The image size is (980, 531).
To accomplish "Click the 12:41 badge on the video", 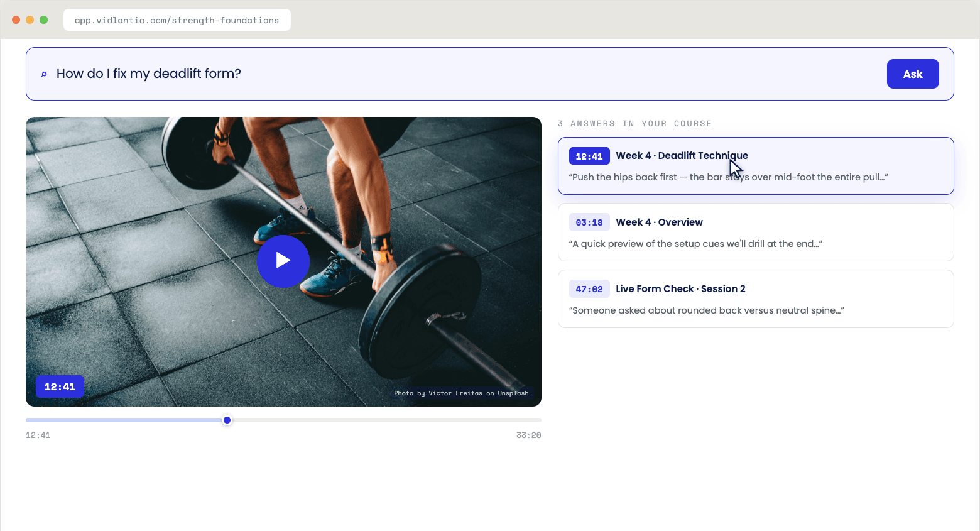I will [x=60, y=386].
